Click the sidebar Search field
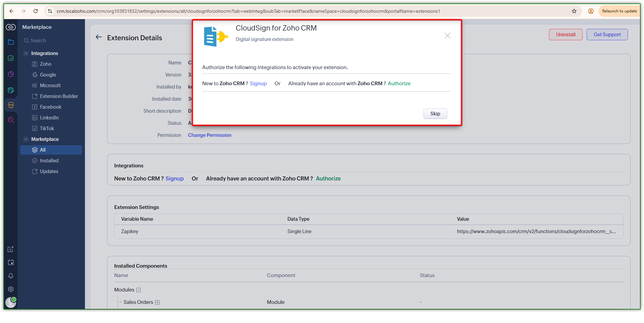The width and height of the screenshot is (644, 323). click(x=51, y=41)
